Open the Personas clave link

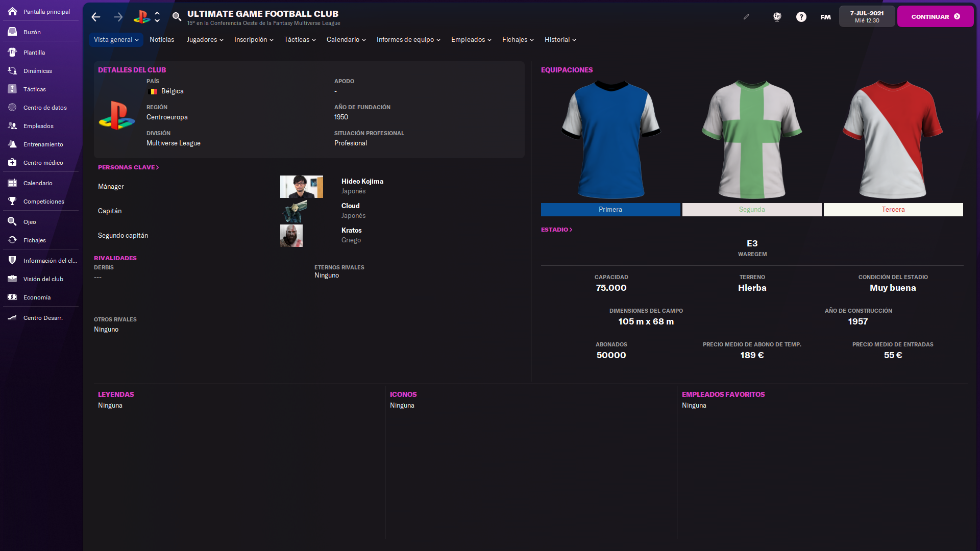(x=128, y=167)
